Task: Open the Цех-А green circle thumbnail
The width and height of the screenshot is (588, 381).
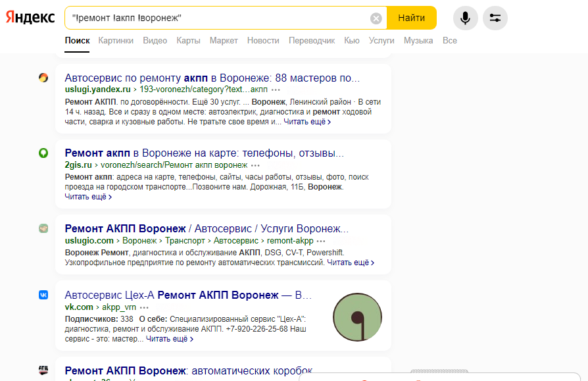Action: click(x=357, y=317)
